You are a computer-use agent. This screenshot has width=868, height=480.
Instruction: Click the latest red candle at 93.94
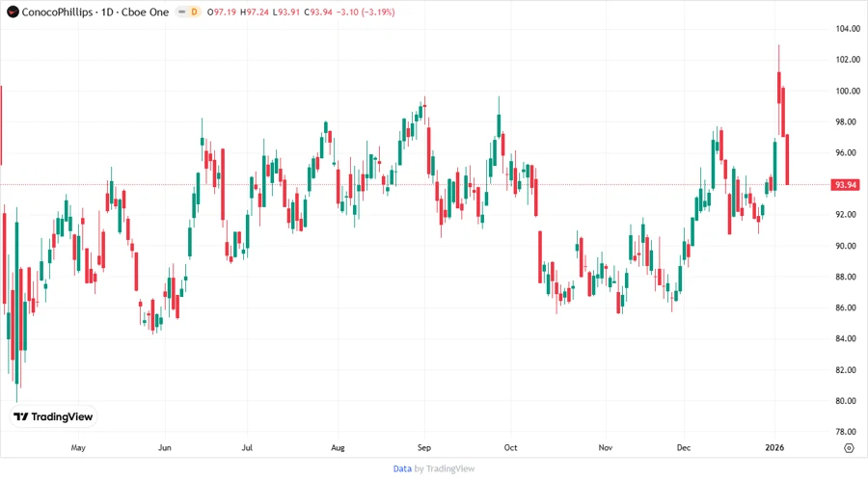(x=787, y=159)
